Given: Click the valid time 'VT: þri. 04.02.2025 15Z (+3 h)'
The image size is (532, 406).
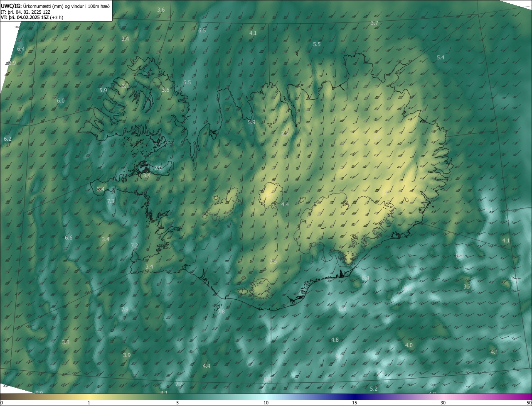Looking at the screenshot, I should click(32, 17).
